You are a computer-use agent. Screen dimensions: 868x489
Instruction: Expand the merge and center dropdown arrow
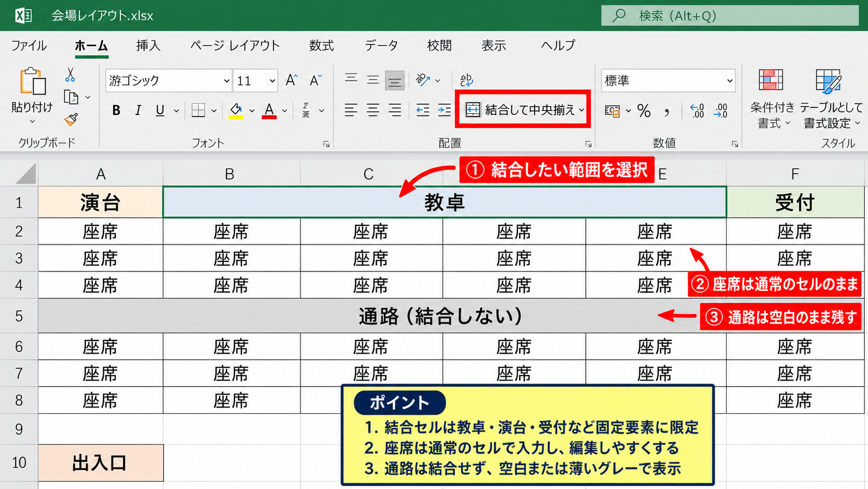pos(581,110)
